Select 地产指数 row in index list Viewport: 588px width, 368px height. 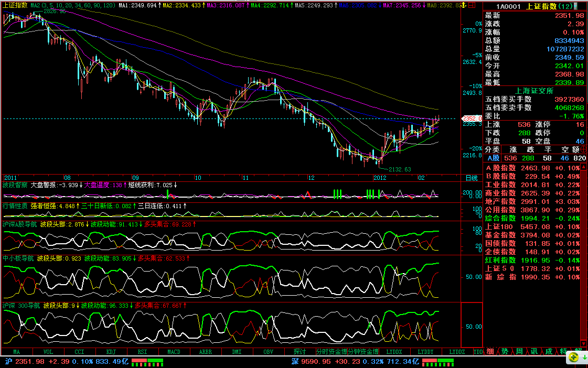pos(532,202)
